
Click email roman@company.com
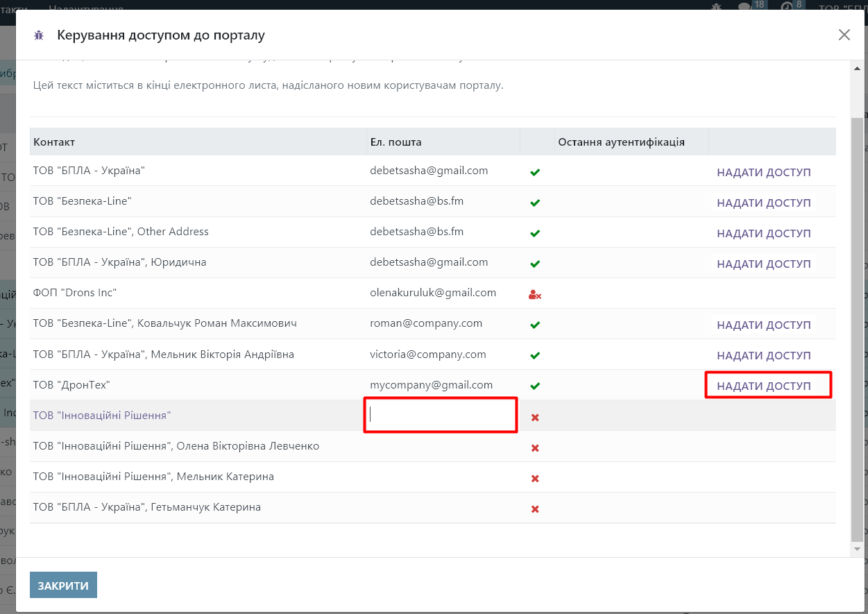[426, 323]
